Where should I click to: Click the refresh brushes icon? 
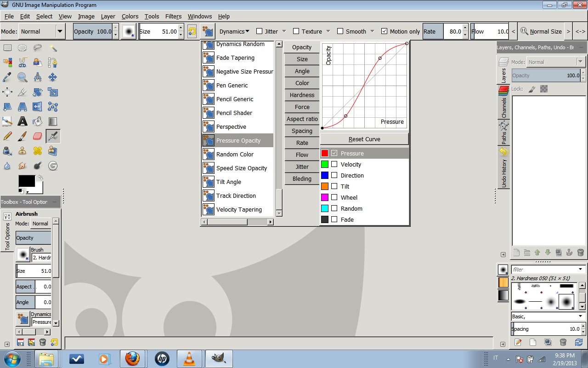click(578, 342)
